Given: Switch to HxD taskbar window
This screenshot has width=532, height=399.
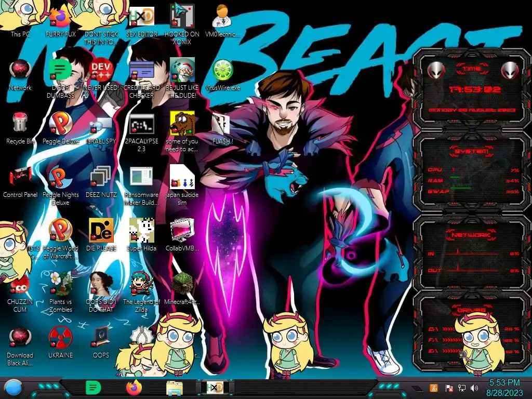Looking at the screenshot, I should pyautogui.click(x=215, y=388).
